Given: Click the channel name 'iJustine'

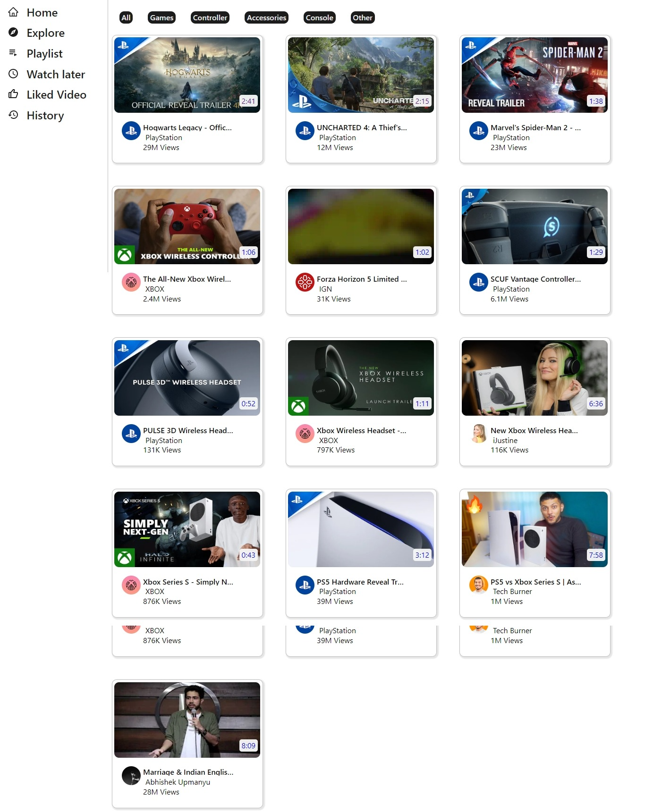Looking at the screenshot, I should [505, 440].
